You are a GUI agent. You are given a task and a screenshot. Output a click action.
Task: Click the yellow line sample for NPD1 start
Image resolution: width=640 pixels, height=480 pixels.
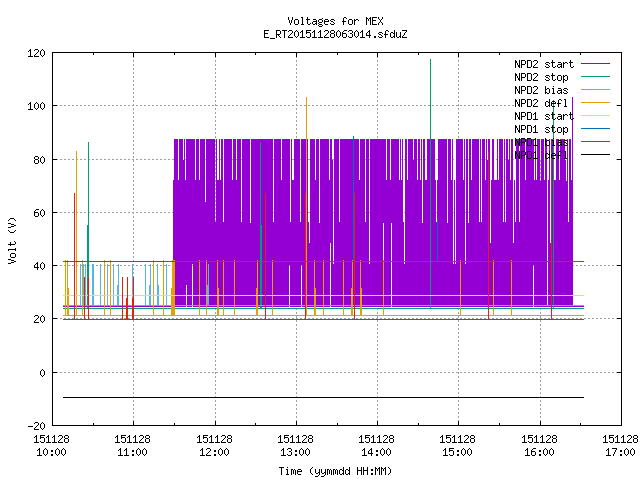(595, 116)
